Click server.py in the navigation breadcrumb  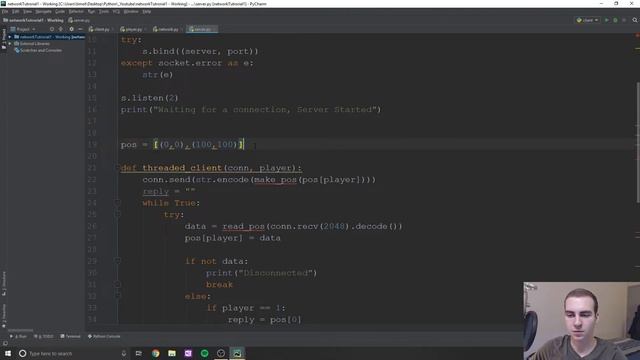click(79, 20)
